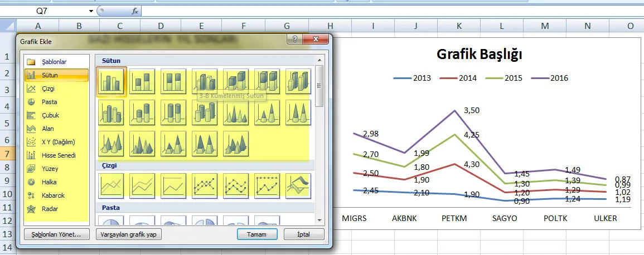Click the İptal button

tap(304, 234)
